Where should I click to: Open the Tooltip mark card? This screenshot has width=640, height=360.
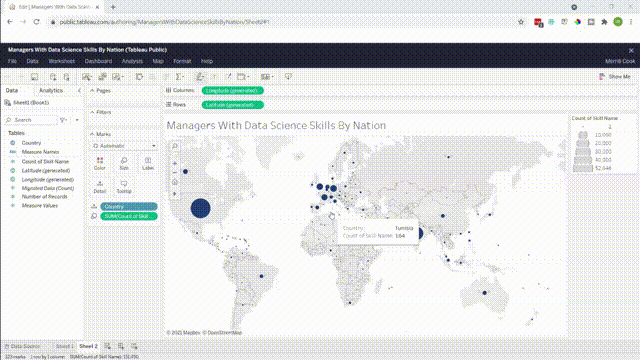tap(124, 187)
